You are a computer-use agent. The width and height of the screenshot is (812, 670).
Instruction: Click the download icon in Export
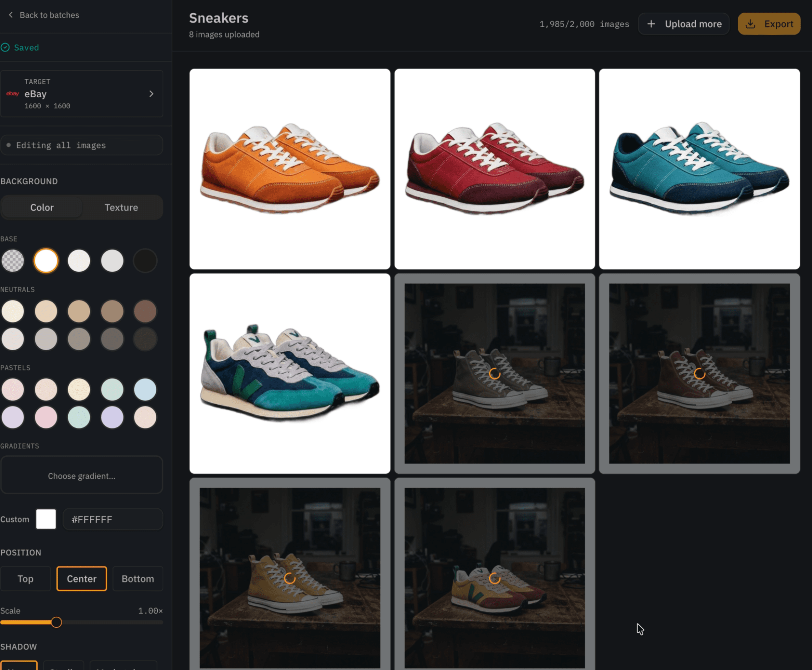click(x=750, y=24)
